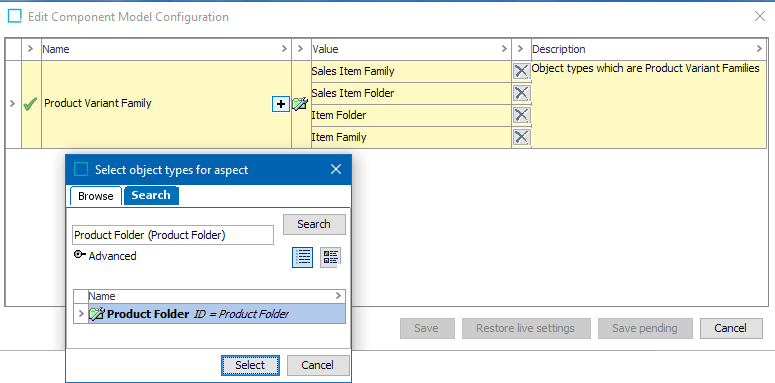Switch to the Browse tab
Image resolution: width=775 pixels, height=383 pixels.
tap(95, 196)
